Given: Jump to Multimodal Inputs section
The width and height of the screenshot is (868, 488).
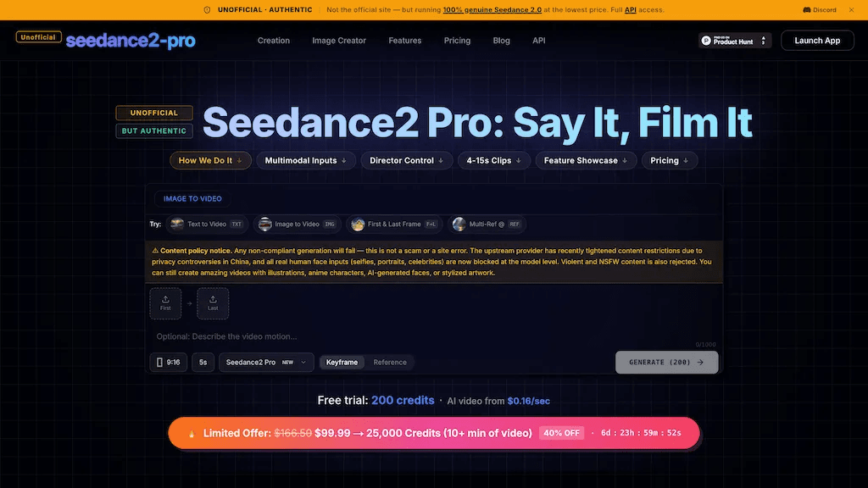Looking at the screenshot, I should [x=305, y=160].
